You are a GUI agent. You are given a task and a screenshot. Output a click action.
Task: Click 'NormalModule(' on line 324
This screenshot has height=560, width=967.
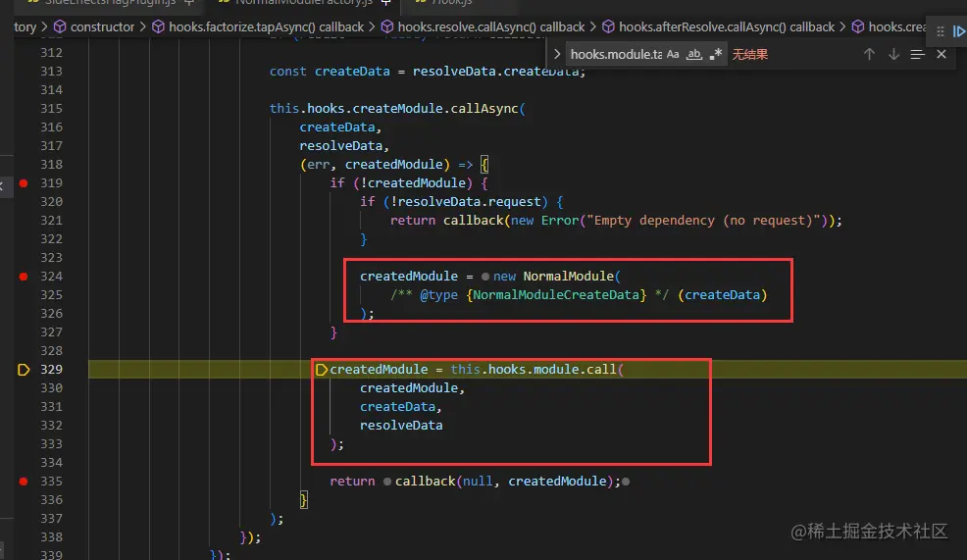572,277
